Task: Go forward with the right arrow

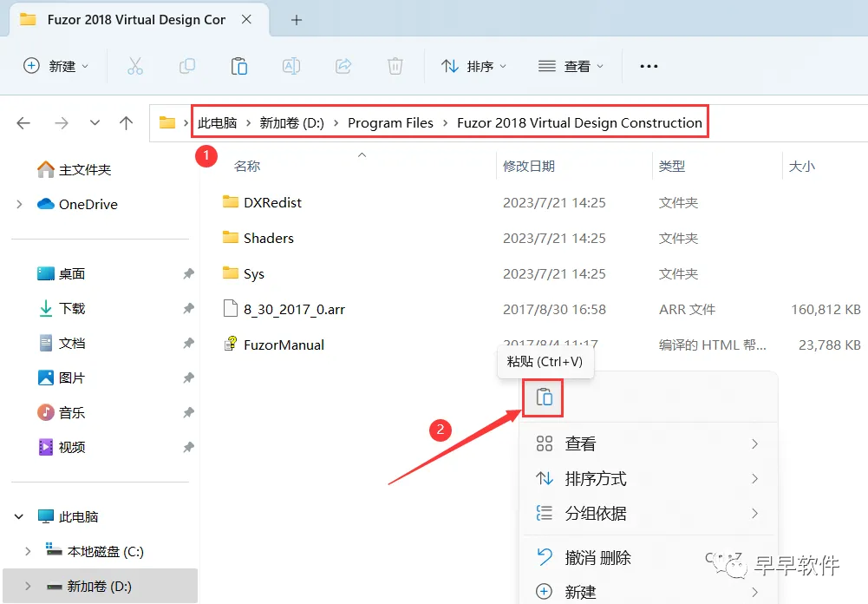Action: pyautogui.click(x=62, y=123)
